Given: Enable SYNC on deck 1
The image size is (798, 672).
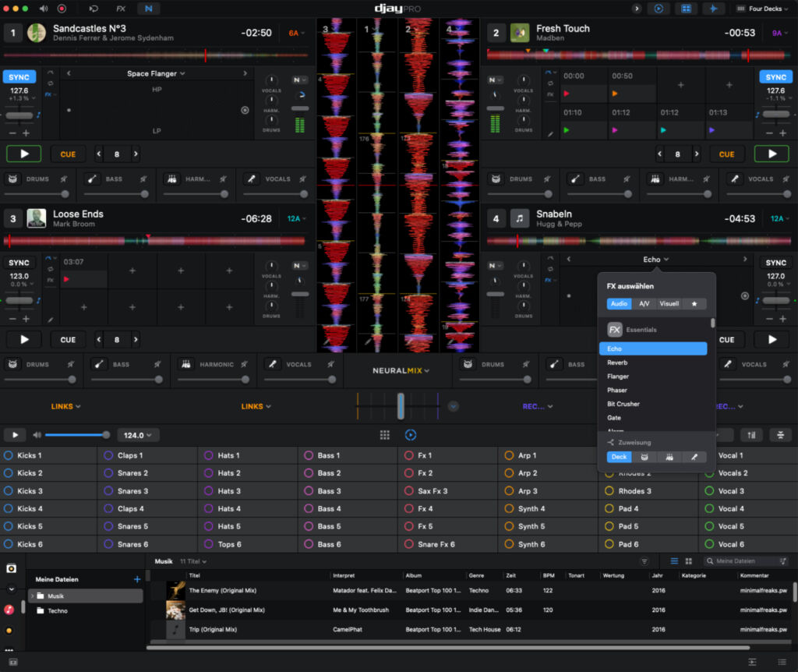Looking at the screenshot, I should coord(18,76).
